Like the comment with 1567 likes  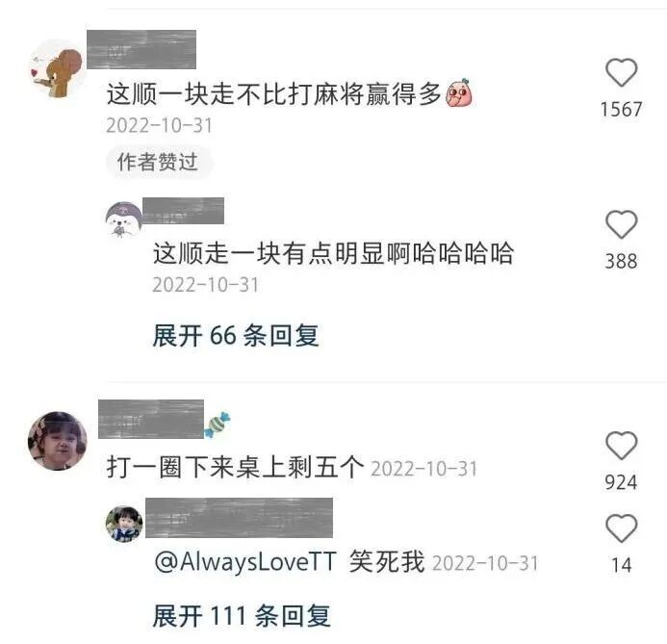[x=621, y=73]
